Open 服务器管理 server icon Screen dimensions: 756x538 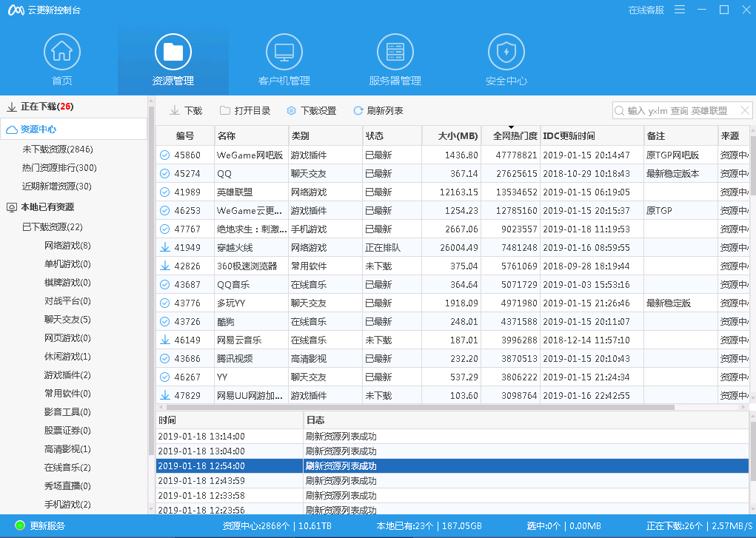click(x=395, y=52)
